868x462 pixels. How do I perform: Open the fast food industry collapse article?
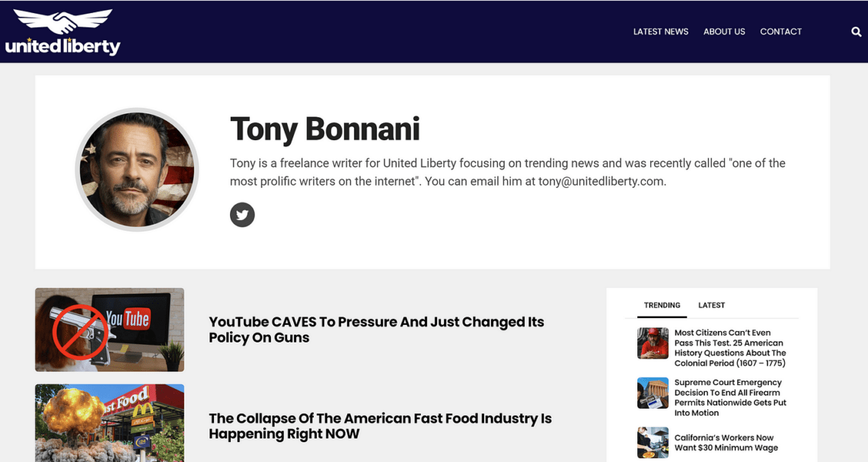380,426
